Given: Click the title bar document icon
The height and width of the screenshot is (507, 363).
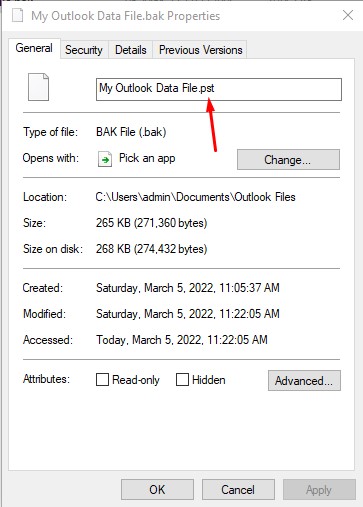Looking at the screenshot, I should coord(18,15).
